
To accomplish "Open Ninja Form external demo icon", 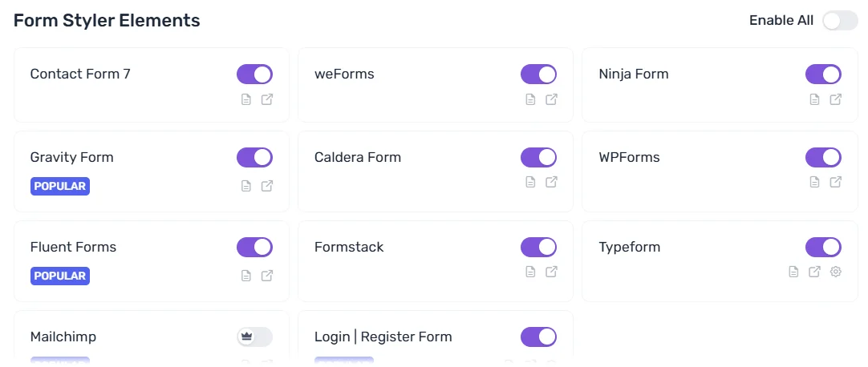I will (836, 100).
